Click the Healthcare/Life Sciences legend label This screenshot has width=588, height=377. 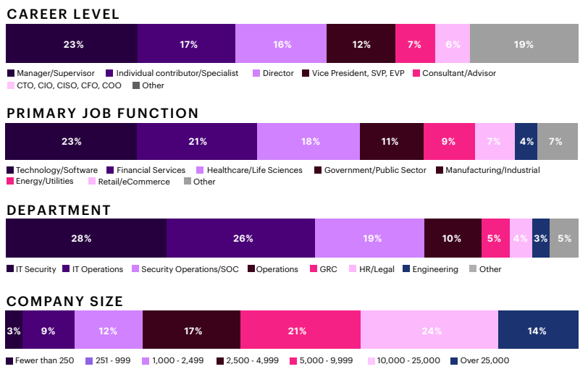point(254,170)
